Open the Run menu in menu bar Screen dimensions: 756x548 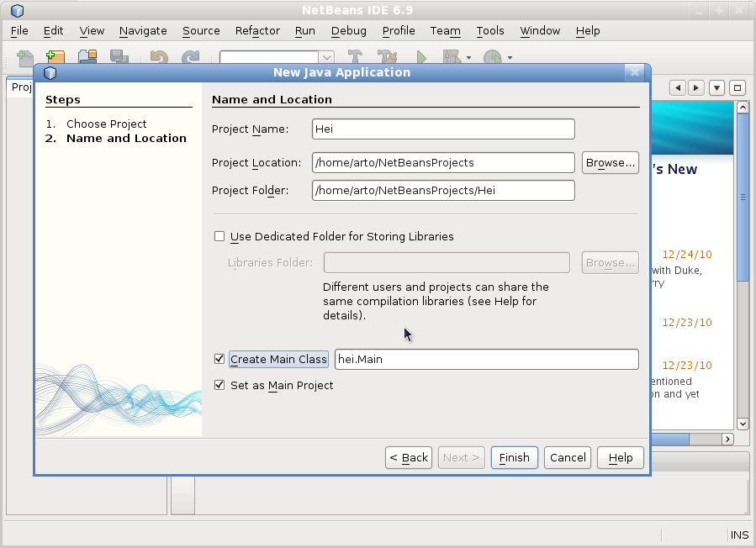pyautogui.click(x=304, y=31)
